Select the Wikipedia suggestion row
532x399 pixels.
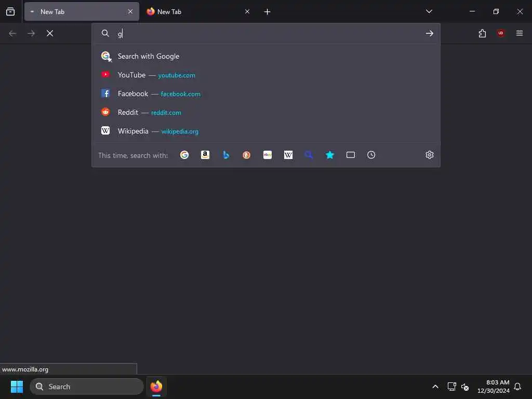point(266,131)
